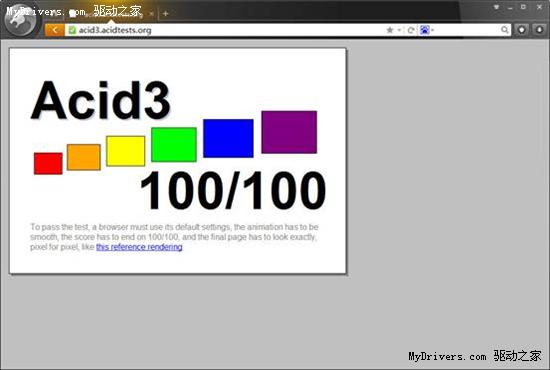Click the green site identity icon
550x370 pixels.
point(72,30)
